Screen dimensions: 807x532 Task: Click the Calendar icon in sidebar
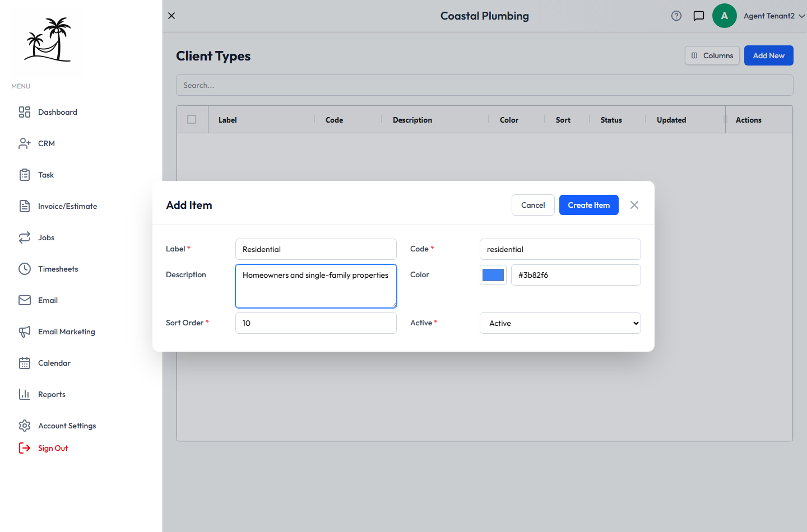[25, 363]
